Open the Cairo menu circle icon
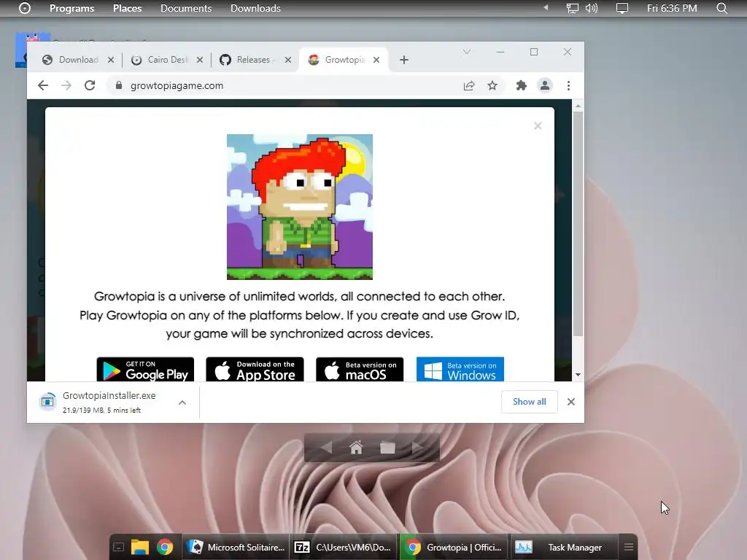This screenshot has height=560, width=747. [25, 8]
